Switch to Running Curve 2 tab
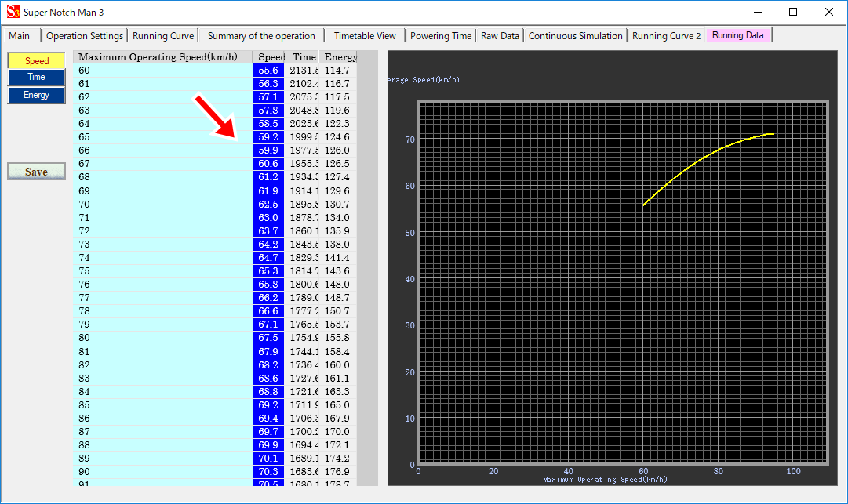The height and width of the screenshot is (504, 848). pyautogui.click(x=666, y=36)
